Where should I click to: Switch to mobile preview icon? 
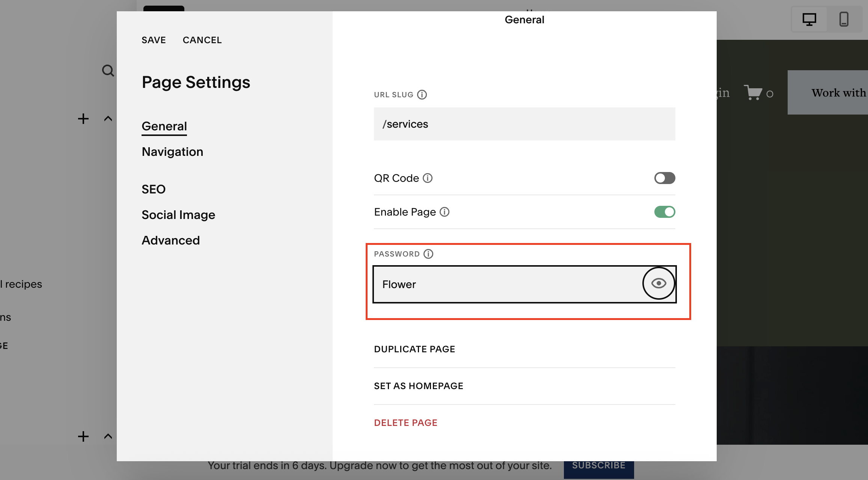pyautogui.click(x=844, y=19)
